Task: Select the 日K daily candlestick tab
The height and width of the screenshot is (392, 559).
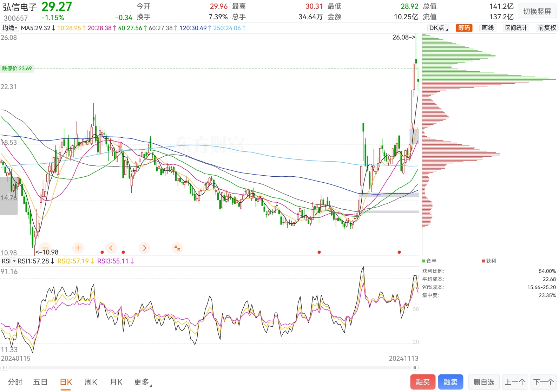Action: pos(66,382)
